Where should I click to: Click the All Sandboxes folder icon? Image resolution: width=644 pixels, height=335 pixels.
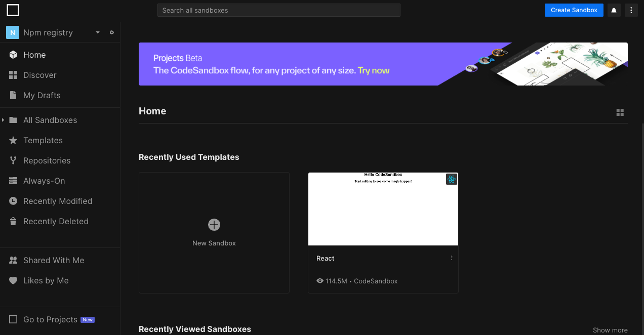[13, 120]
